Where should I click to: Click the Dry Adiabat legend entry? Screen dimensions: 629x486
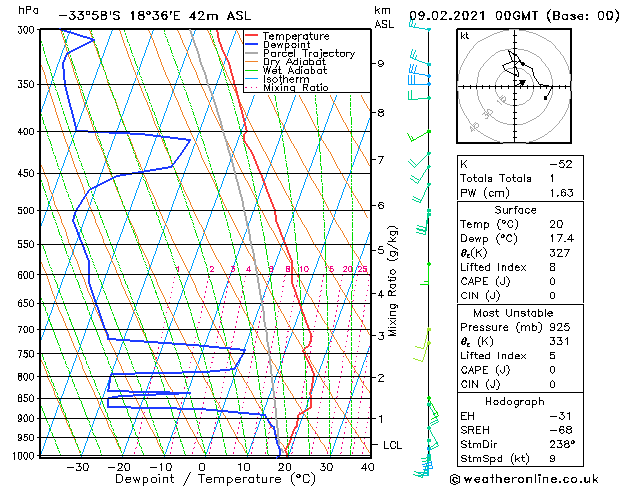click(x=286, y=62)
